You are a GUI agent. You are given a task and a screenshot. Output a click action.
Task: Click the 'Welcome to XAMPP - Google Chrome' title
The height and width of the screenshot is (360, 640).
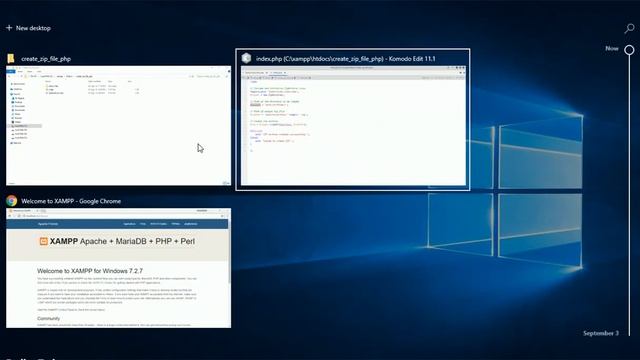point(71,201)
